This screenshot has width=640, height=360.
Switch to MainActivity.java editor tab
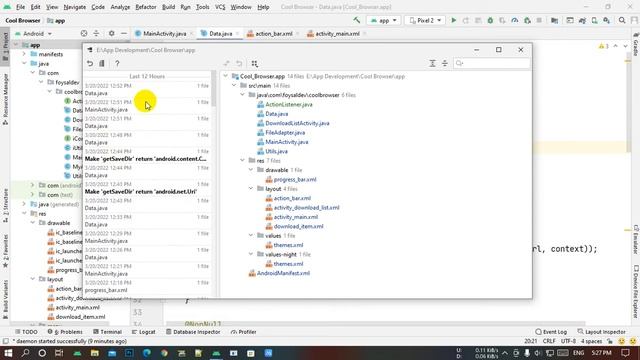pos(164,33)
